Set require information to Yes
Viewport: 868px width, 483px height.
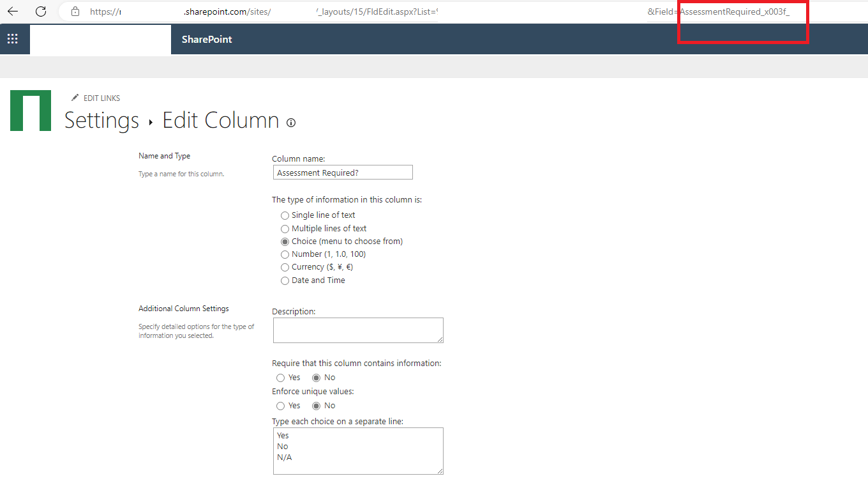coord(280,378)
